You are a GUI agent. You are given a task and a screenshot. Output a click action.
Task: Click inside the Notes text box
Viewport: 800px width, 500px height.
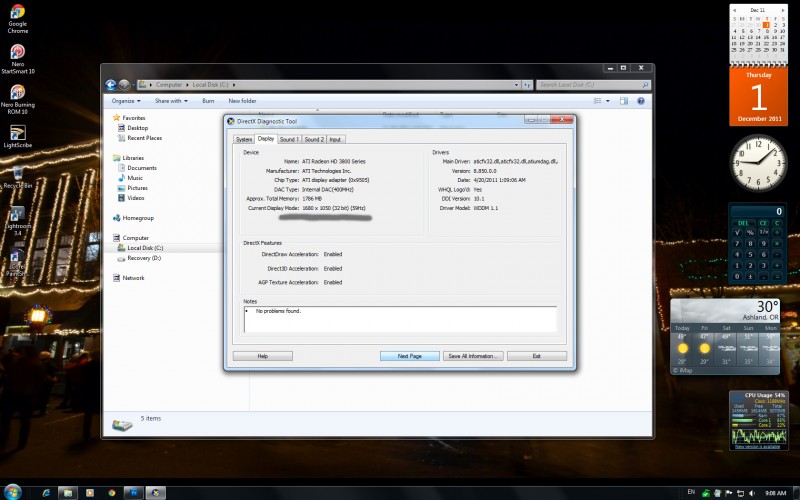[401, 319]
